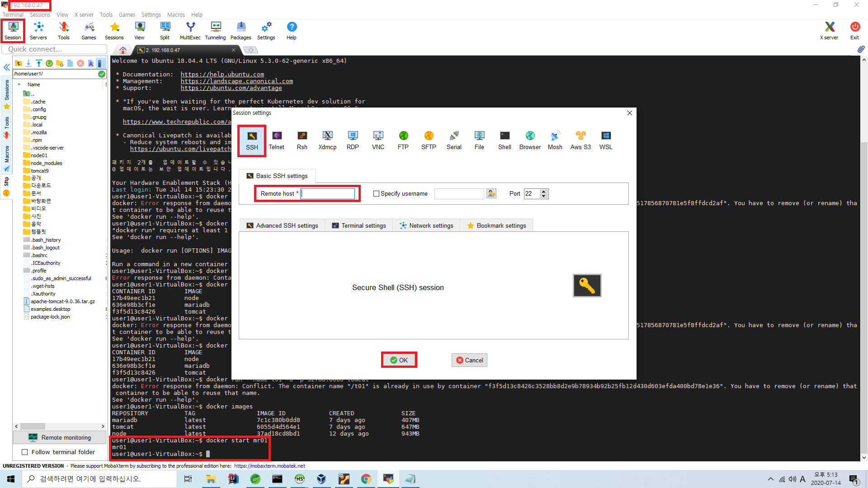The width and height of the screenshot is (868, 488).
Task: Select the Serial session type
Action: 454,141
